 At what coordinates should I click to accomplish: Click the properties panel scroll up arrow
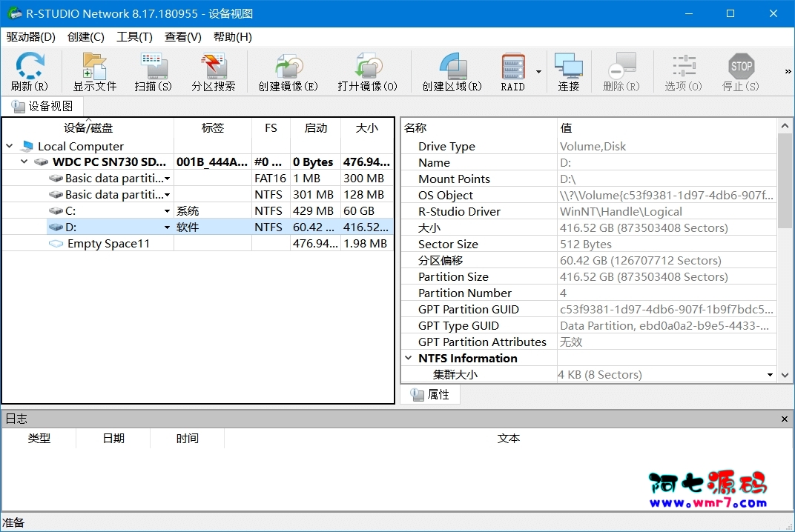(x=785, y=126)
